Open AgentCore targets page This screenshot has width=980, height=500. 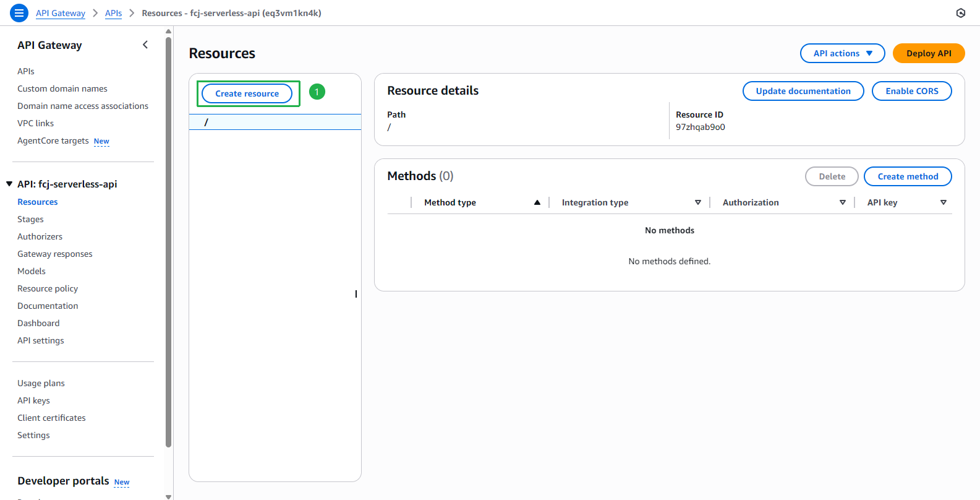53,140
